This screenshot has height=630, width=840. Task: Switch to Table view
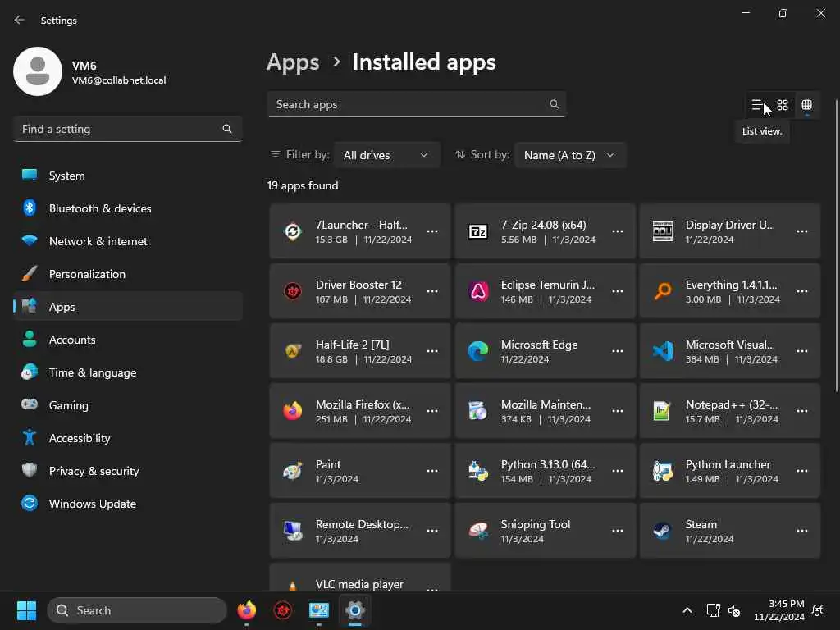pyautogui.click(x=807, y=105)
